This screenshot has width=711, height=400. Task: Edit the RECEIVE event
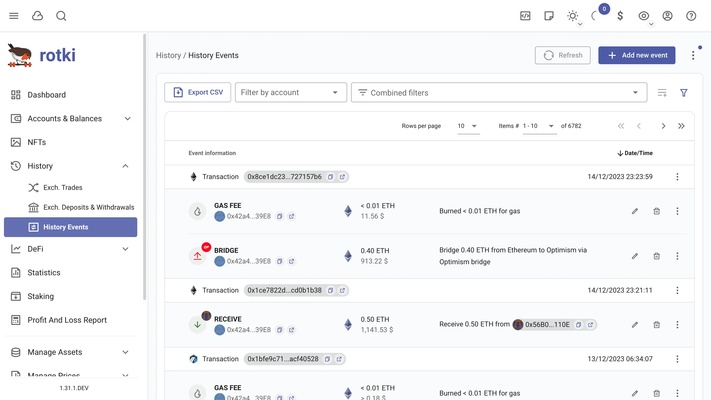click(x=635, y=325)
